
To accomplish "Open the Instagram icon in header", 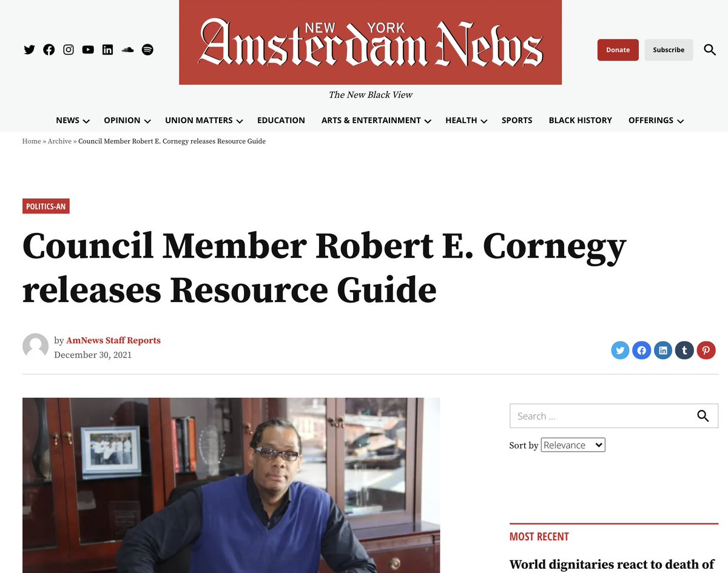I will [x=69, y=50].
